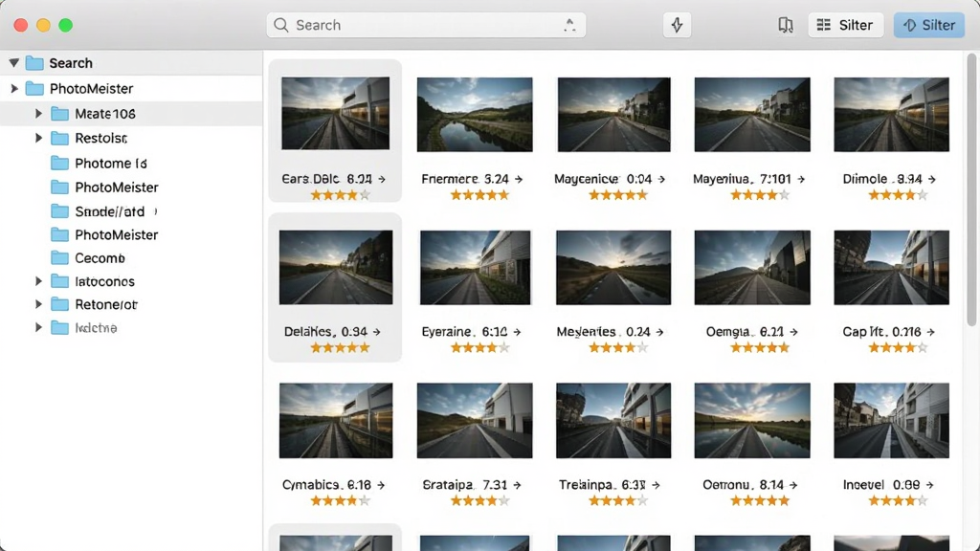Click the magnifier icon in search bar
Viewport: 980px width, 551px height.
pos(281,25)
